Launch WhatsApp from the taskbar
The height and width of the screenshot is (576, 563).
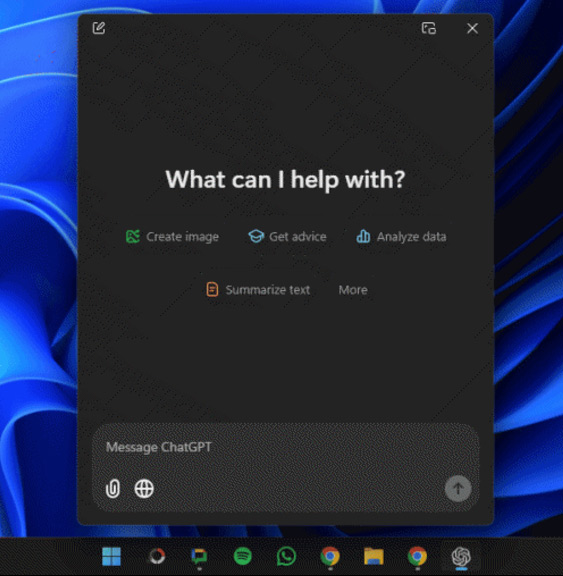point(286,556)
